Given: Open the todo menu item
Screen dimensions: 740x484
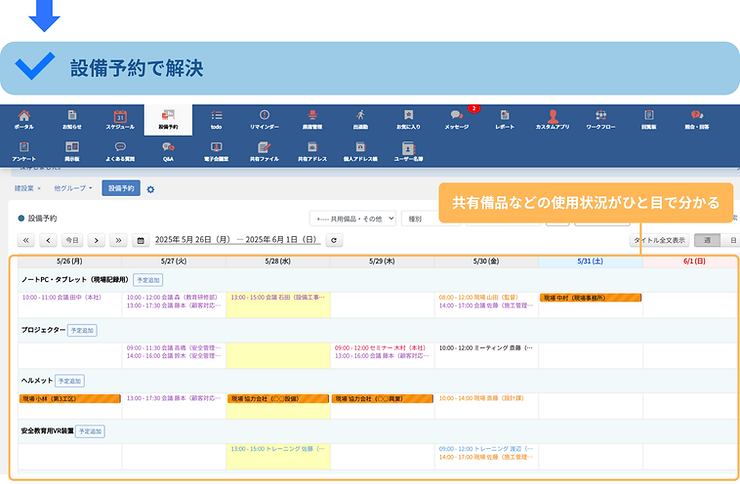Looking at the screenshot, I should [216, 120].
